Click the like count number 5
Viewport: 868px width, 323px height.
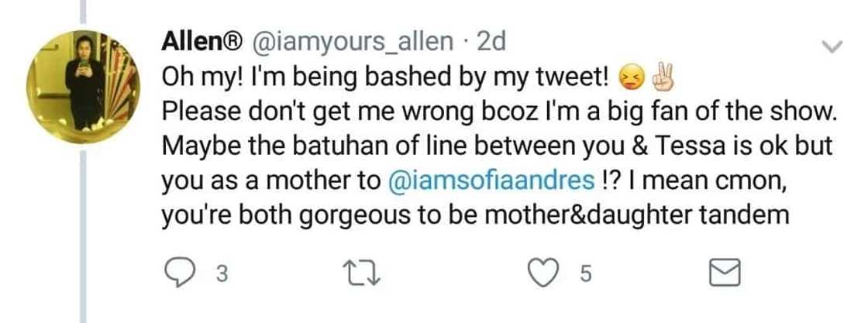[x=586, y=273]
